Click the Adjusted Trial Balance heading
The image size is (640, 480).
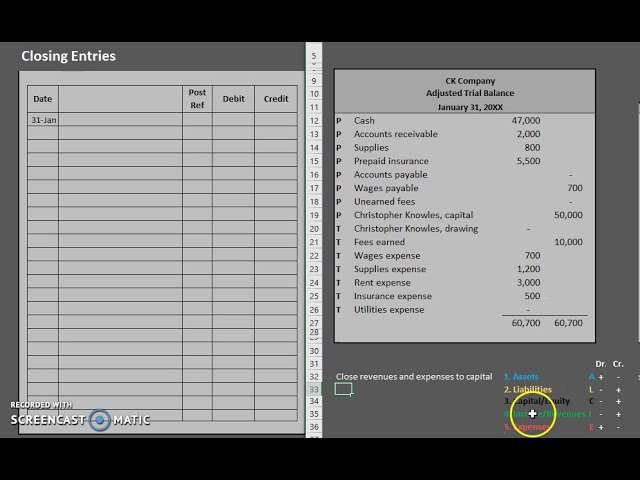pyautogui.click(x=470, y=93)
